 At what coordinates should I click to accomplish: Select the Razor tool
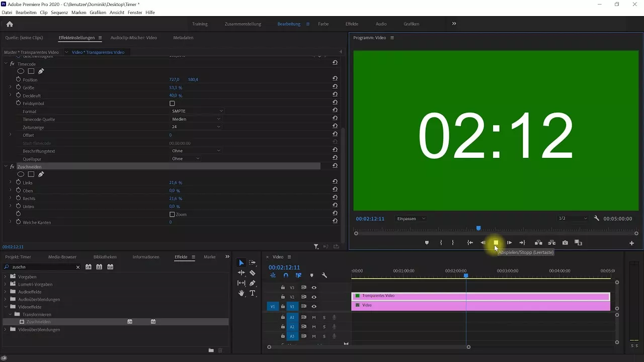252,273
